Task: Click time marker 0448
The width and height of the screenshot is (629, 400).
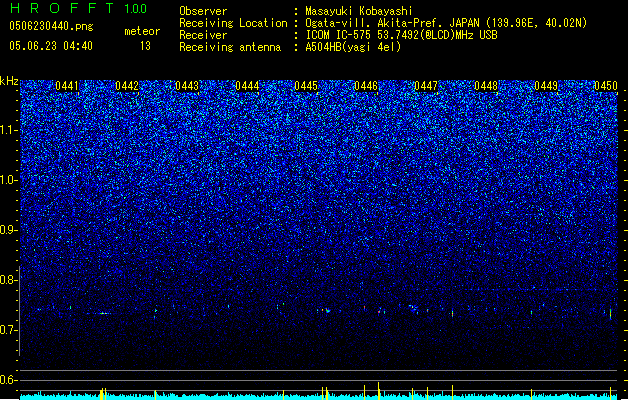Action: point(486,86)
